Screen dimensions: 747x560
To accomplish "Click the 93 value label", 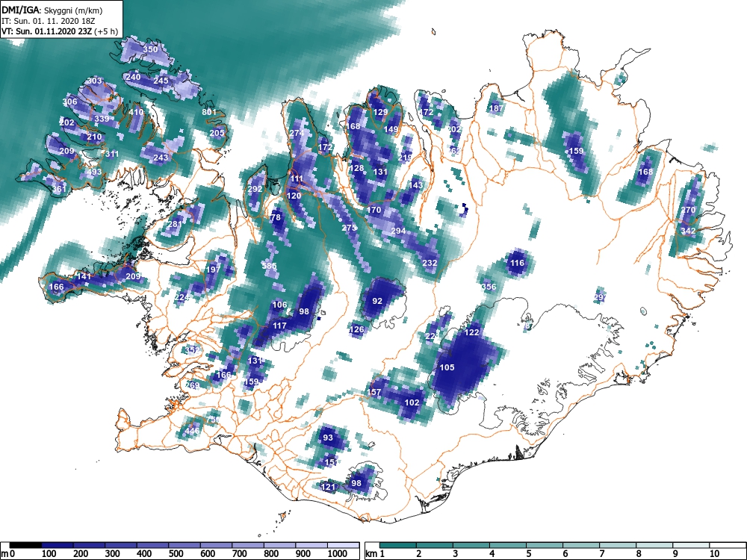I will [328, 438].
